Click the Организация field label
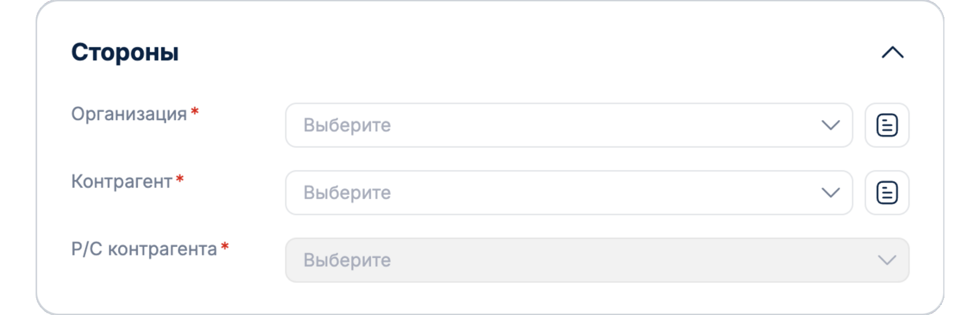The image size is (980, 315). point(129,114)
